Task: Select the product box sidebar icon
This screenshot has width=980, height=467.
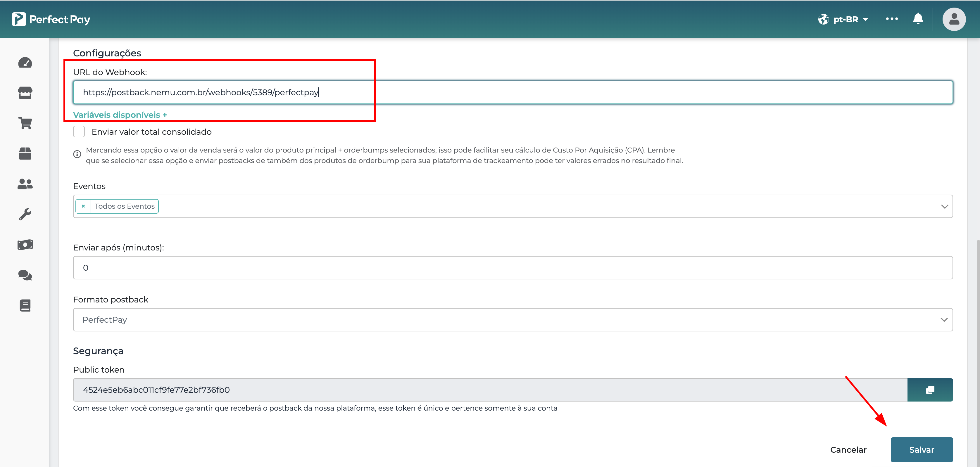Action: click(25, 154)
